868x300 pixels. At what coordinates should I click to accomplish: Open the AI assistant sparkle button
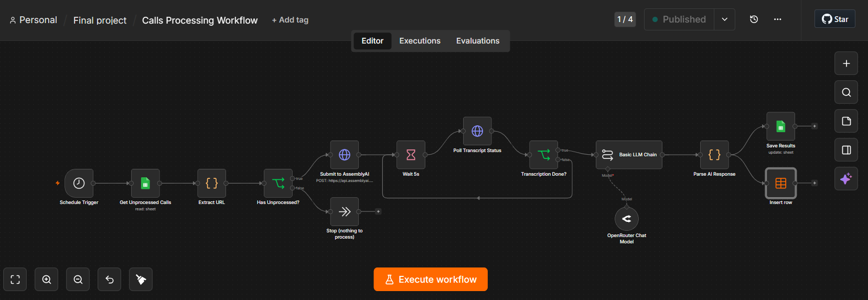tap(846, 179)
